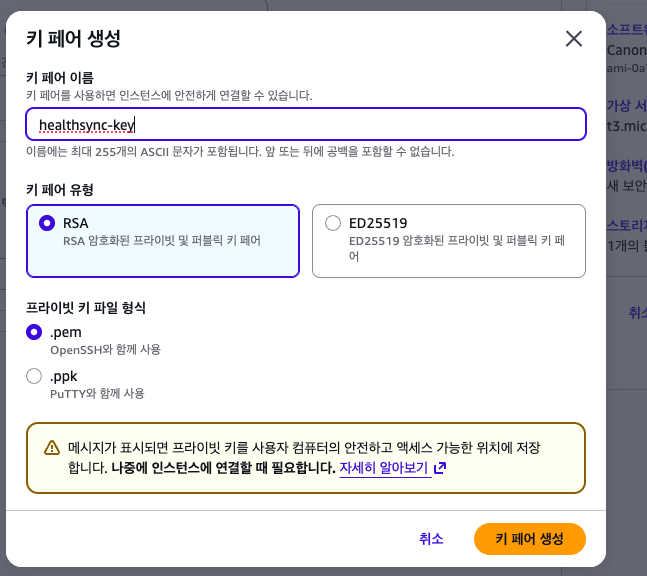Click the 키 페어 이름 label
Image resolution: width=647 pixels, height=576 pixels.
[x=60, y=77]
